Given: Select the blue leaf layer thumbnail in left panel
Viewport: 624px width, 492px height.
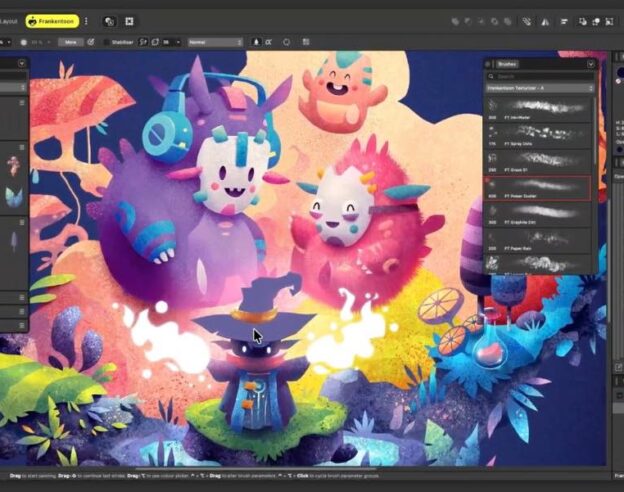Looking at the screenshot, I should (14, 197).
